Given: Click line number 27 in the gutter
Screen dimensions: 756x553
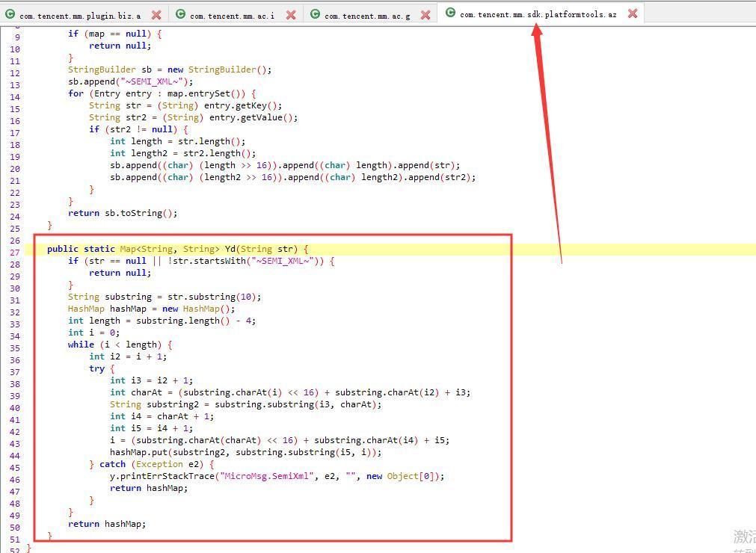Looking at the screenshot, I should pos(14,253).
